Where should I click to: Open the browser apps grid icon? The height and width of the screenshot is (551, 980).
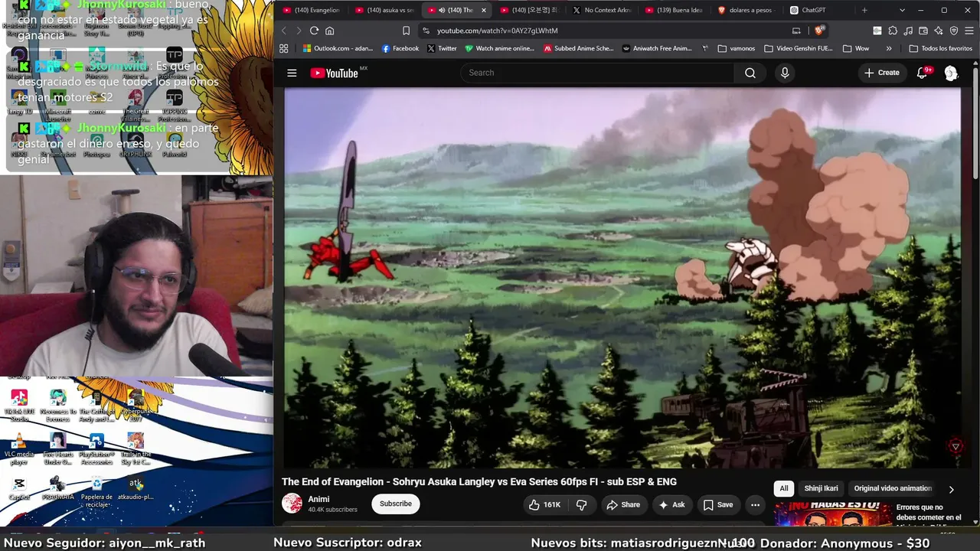tap(283, 48)
